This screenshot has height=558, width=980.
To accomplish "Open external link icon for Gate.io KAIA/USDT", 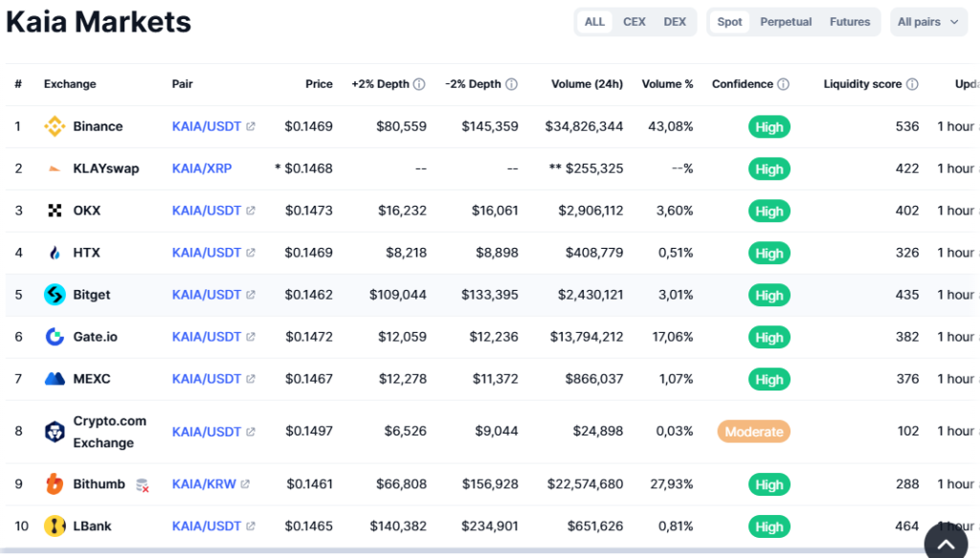I will [251, 337].
